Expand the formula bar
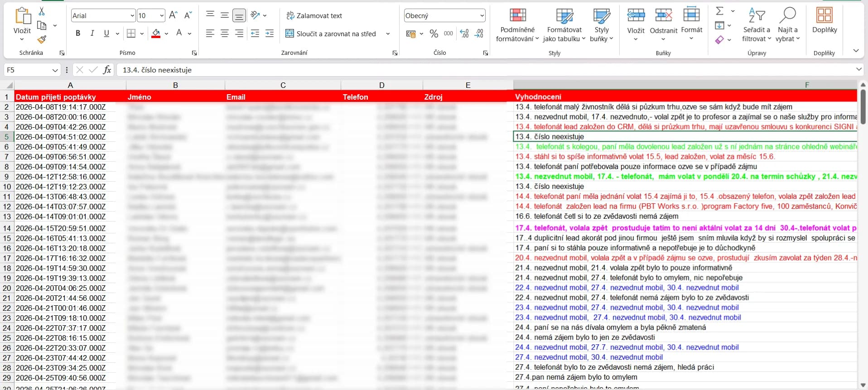 (x=858, y=69)
